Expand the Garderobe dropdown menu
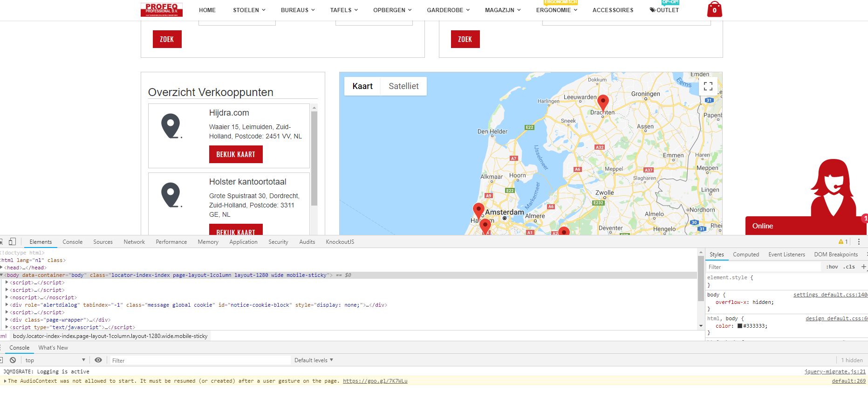Screen dimensions: 868x406 click(x=448, y=10)
